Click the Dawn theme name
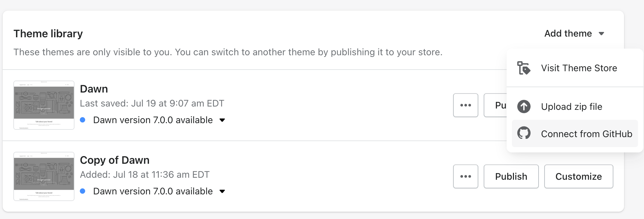 click(94, 89)
